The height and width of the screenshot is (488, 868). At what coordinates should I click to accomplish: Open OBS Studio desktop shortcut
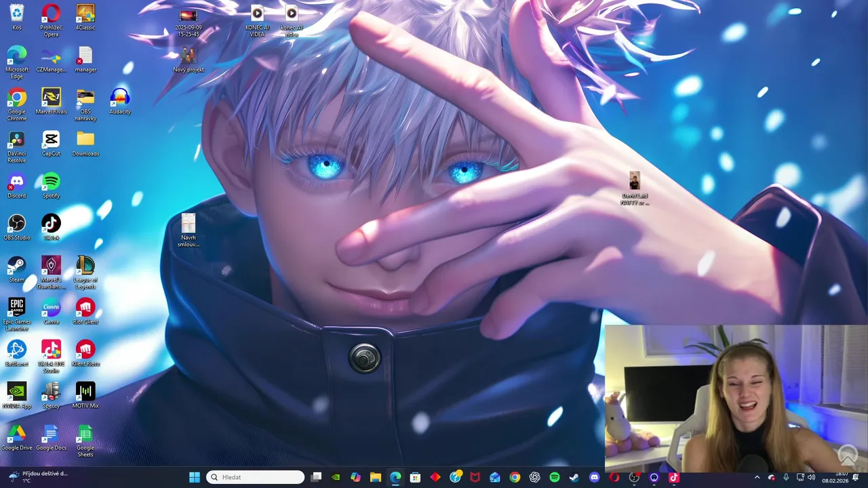click(17, 228)
